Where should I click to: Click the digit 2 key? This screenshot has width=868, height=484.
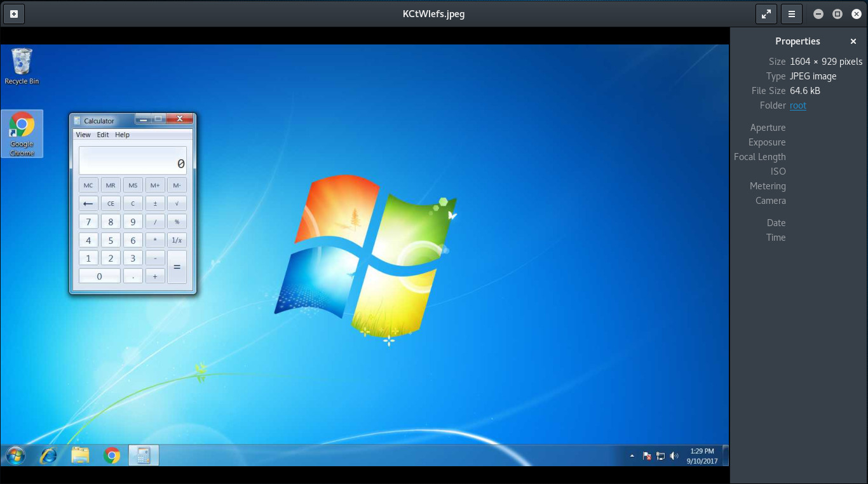111,258
